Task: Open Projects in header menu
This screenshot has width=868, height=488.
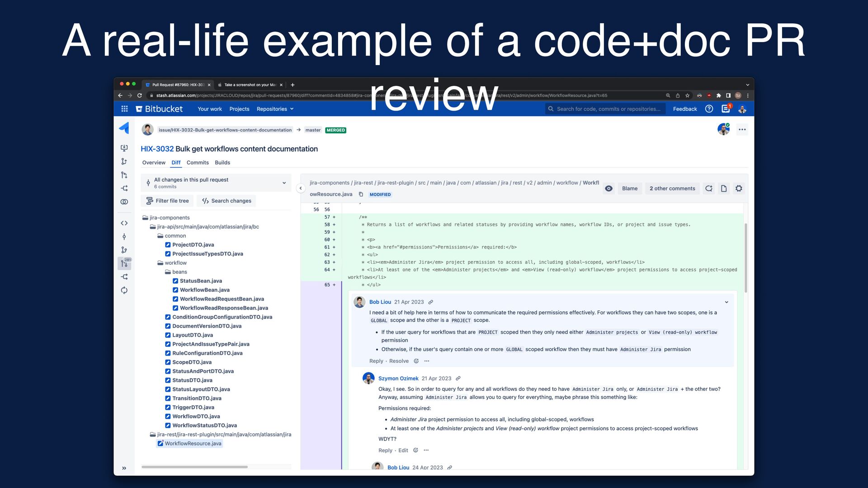Action: tap(239, 109)
